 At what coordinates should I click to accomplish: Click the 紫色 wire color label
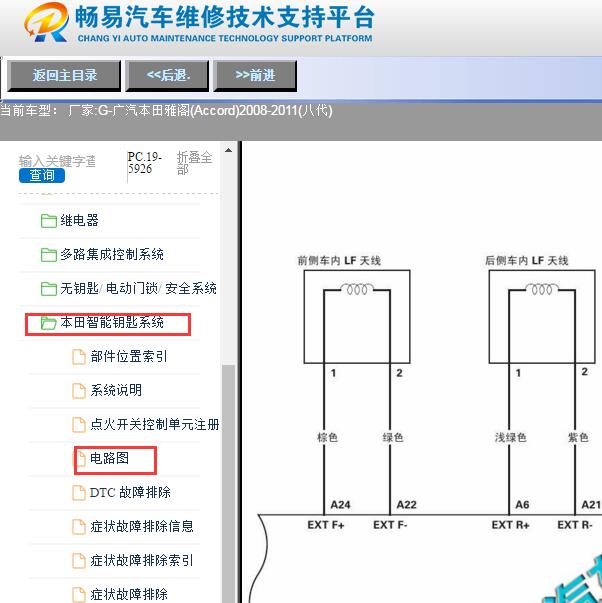[x=578, y=437]
